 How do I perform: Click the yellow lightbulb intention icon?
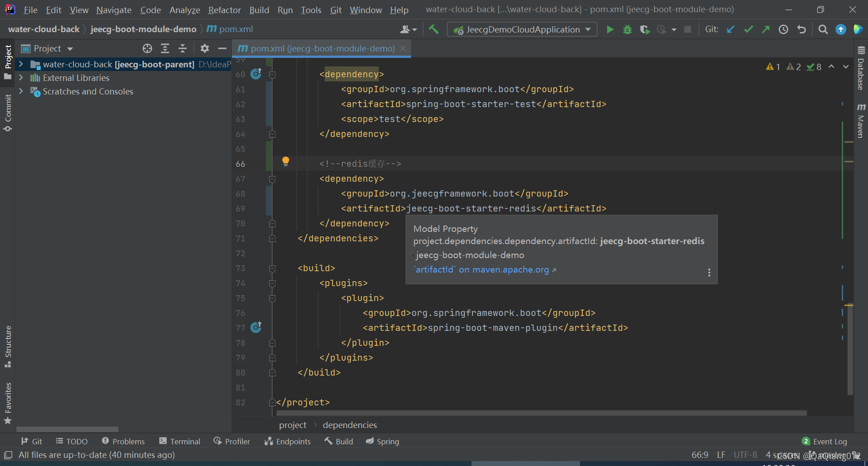tap(286, 161)
